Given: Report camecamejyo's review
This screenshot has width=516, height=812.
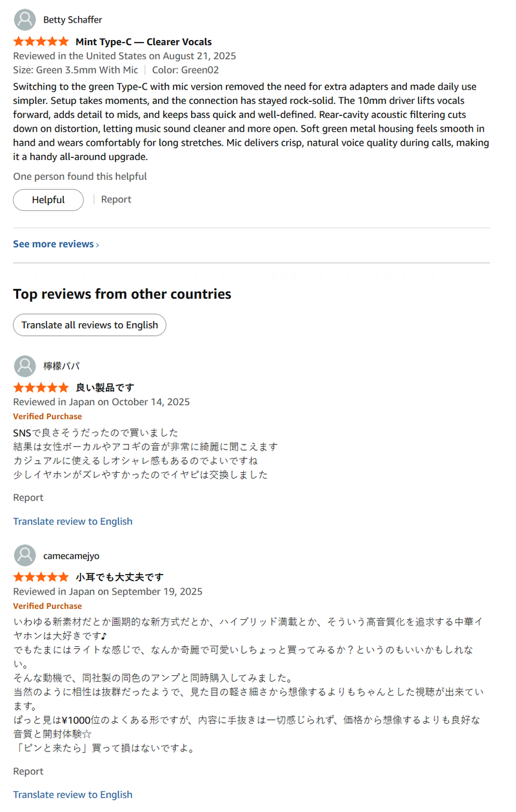Looking at the screenshot, I should click(28, 771).
